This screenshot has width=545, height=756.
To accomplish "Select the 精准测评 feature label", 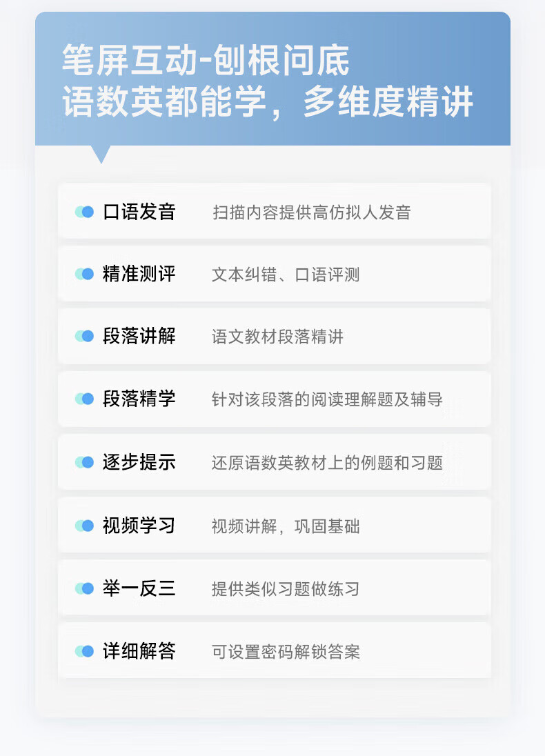I will [x=139, y=275].
